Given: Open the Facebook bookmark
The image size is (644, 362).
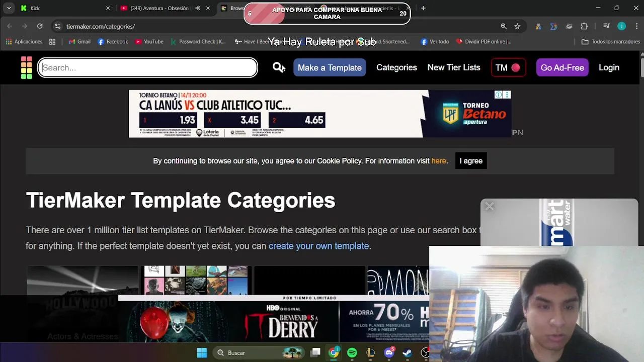Looking at the screenshot, I should 113,42.
